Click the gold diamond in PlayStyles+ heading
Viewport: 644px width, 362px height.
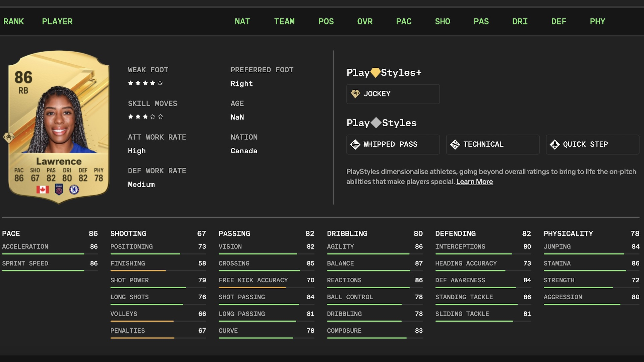(x=375, y=73)
